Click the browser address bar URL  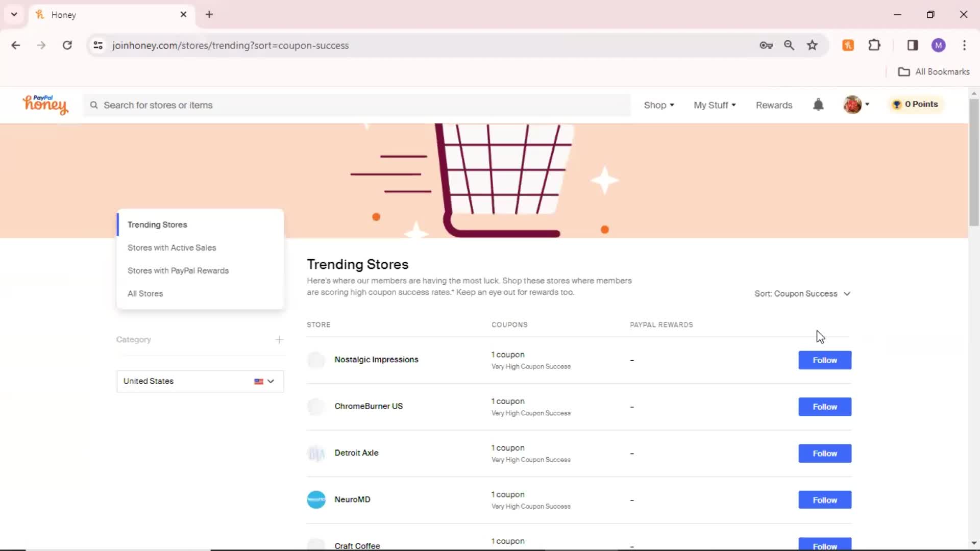pos(230,45)
